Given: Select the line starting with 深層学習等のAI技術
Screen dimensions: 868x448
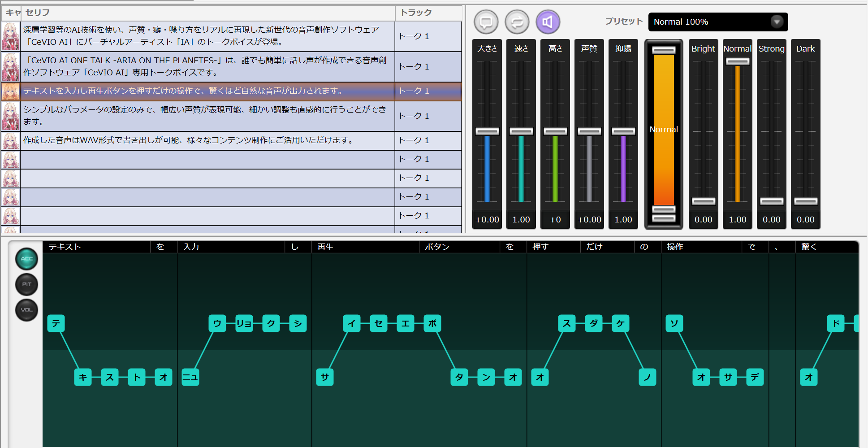Looking at the screenshot, I should (207, 36).
